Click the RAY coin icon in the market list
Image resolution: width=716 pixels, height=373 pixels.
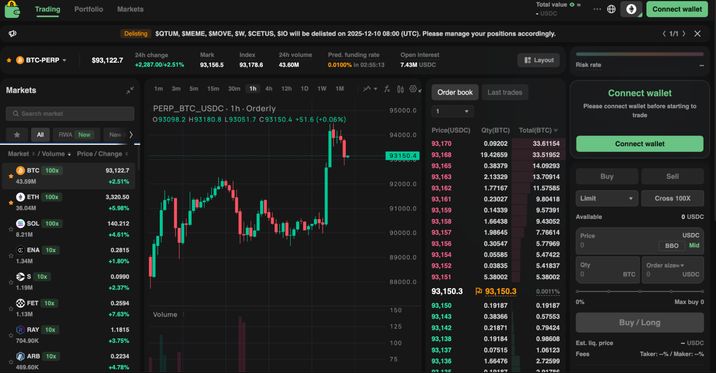[x=21, y=329]
